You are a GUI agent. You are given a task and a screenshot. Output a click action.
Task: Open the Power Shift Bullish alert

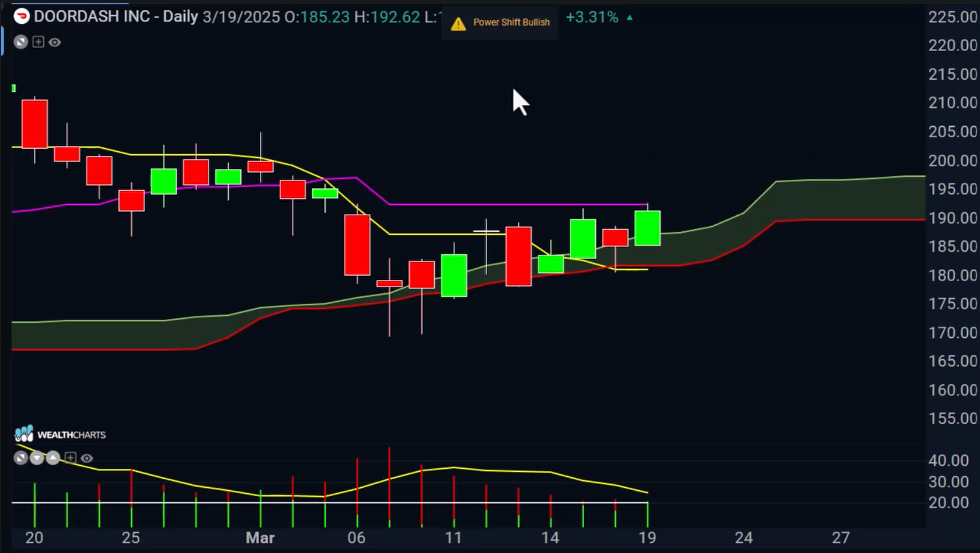(x=500, y=23)
